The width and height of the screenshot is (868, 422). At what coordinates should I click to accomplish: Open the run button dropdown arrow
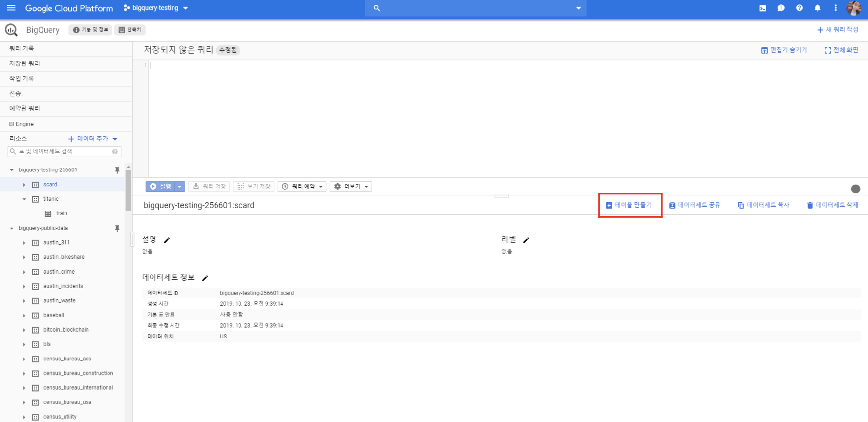(180, 186)
